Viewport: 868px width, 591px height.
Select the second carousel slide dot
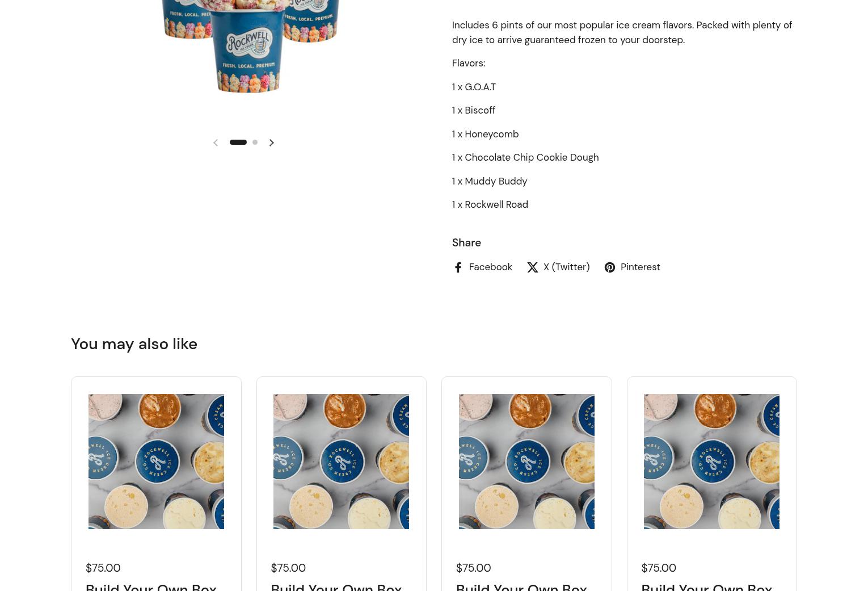[x=255, y=142]
